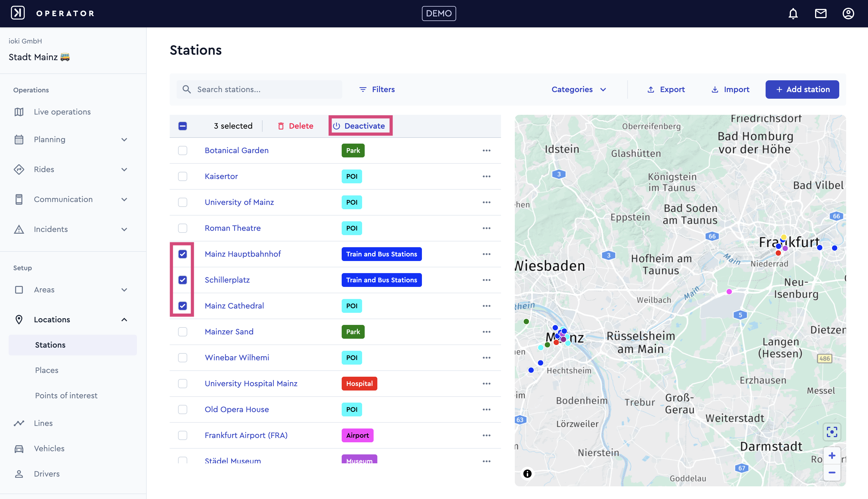The height and width of the screenshot is (499, 868).
Task: Click the Lines chart icon
Action: pyautogui.click(x=19, y=423)
